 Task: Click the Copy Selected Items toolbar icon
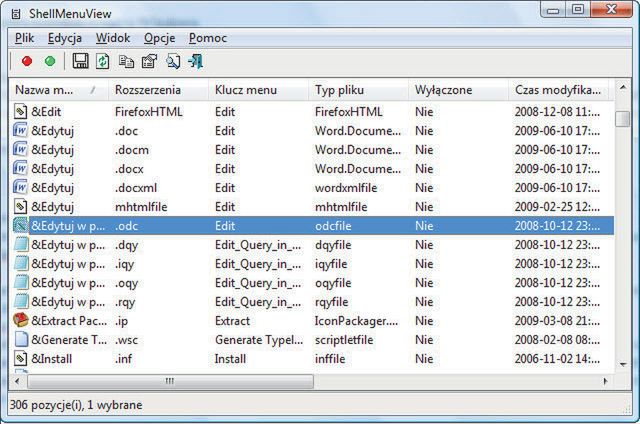(x=126, y=62)
